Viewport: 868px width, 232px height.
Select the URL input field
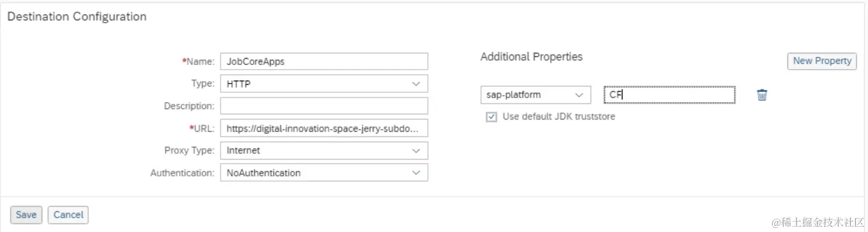[324, 128]
